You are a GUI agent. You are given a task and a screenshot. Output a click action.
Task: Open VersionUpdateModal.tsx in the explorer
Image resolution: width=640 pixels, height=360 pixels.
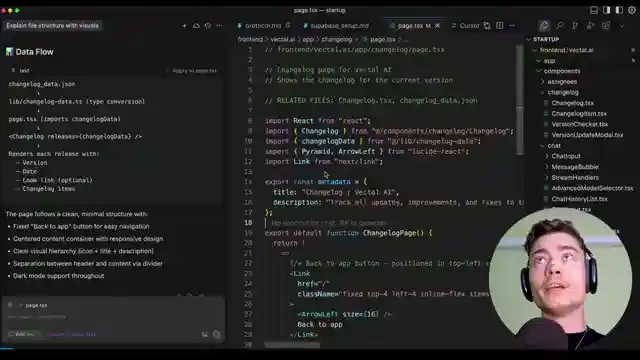click(587, 135)
